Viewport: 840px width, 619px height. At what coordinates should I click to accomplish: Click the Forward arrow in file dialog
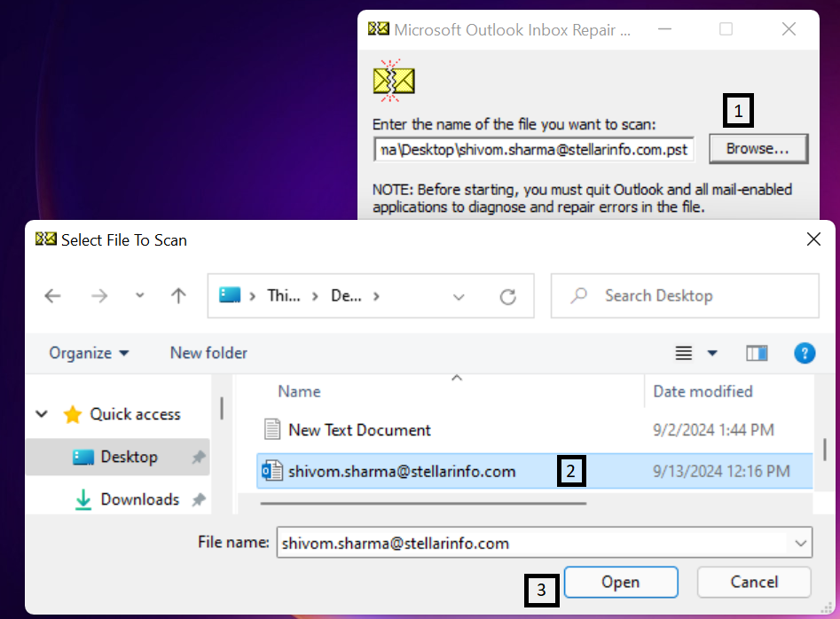click(99, 295)
